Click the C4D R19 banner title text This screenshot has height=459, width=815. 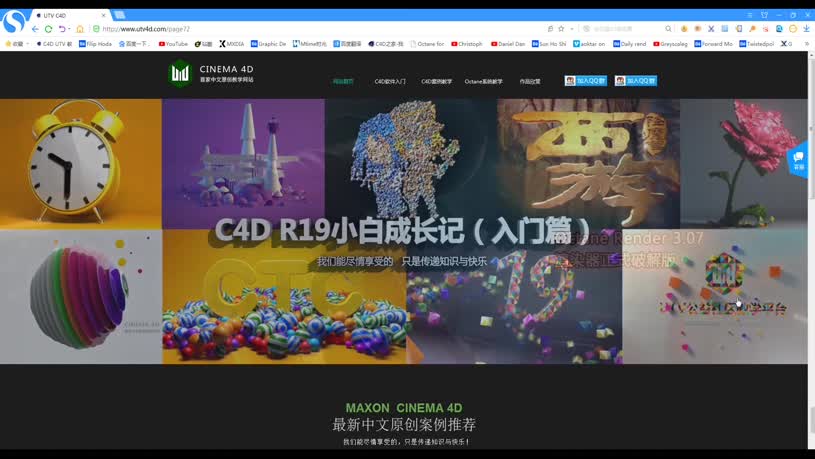(403, 230)
